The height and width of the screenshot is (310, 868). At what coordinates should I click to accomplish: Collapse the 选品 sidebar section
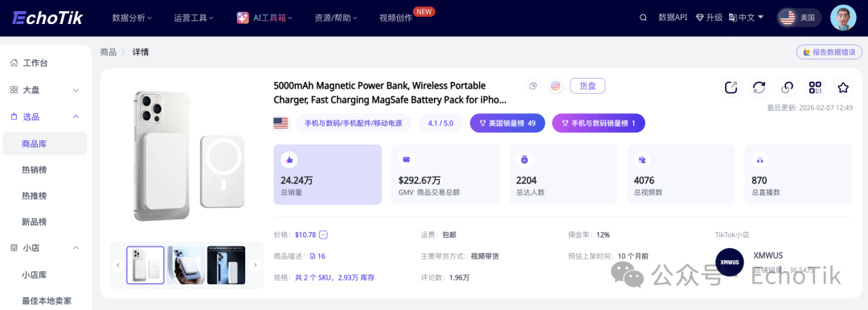pos(76,116)
